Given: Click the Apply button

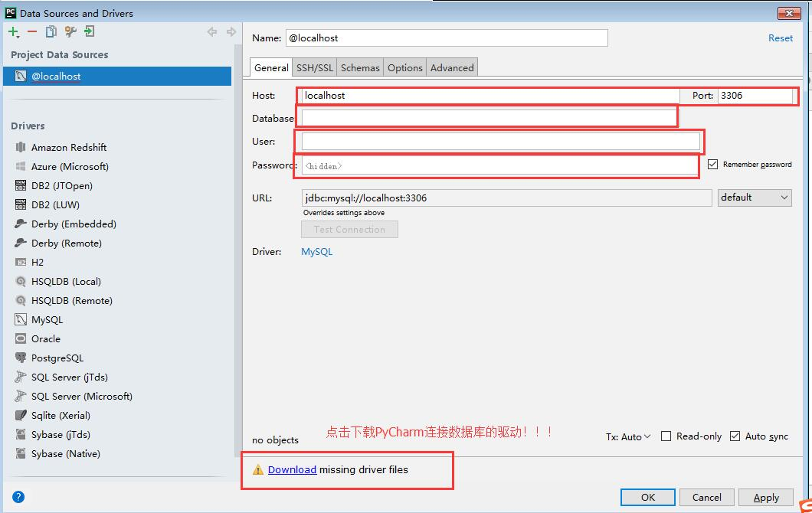Looking at the screenshot, I should tap(766, 498).
